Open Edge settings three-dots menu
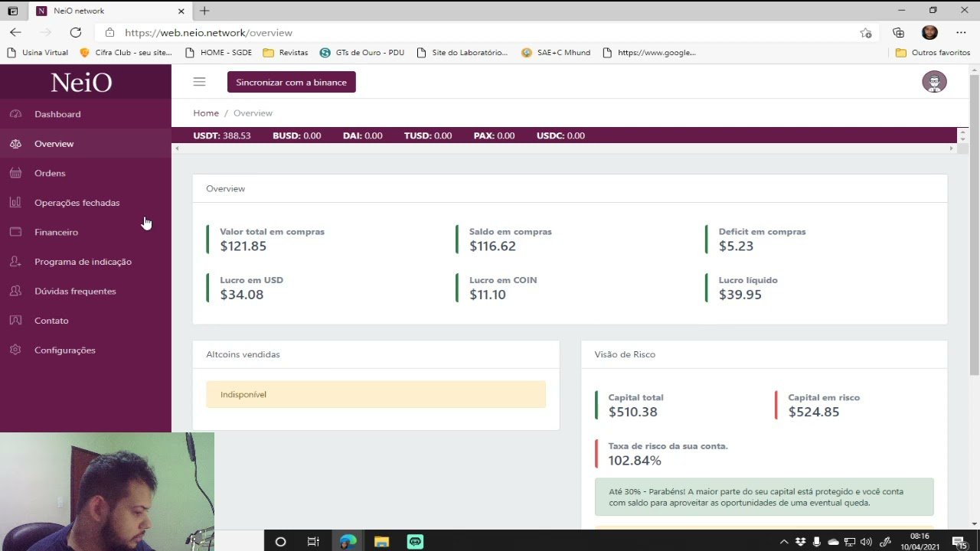 coord(961,32)
